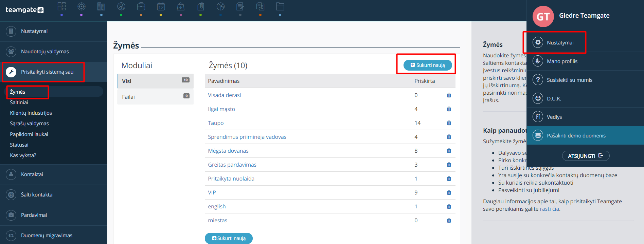Expand the 'Kontaktai' sidebar section
644x244 pixels.
pos(54,174)
